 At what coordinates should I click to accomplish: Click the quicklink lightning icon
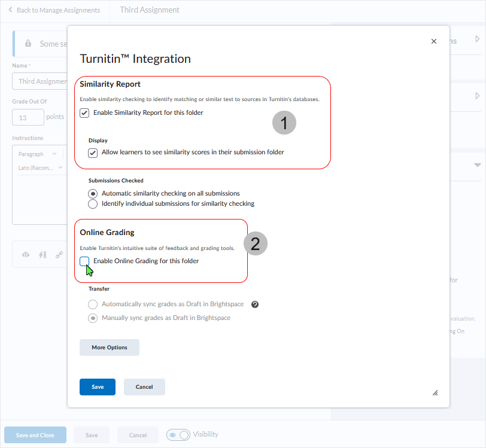coord(42,255)
